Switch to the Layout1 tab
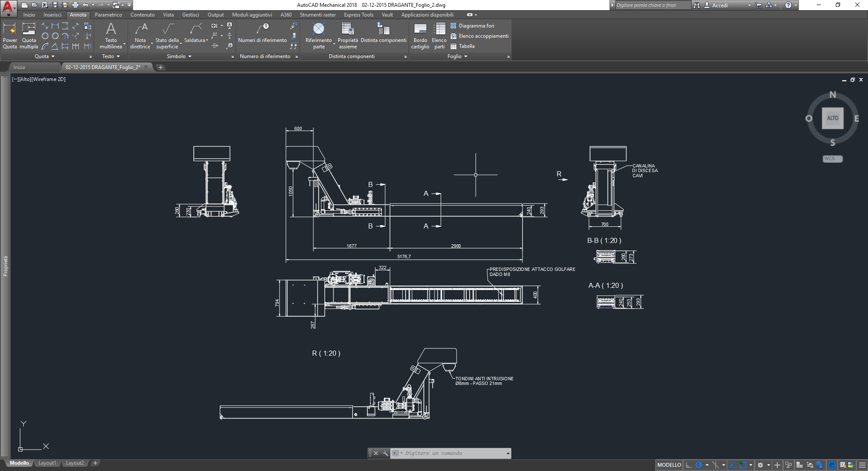 coord(47,463)
